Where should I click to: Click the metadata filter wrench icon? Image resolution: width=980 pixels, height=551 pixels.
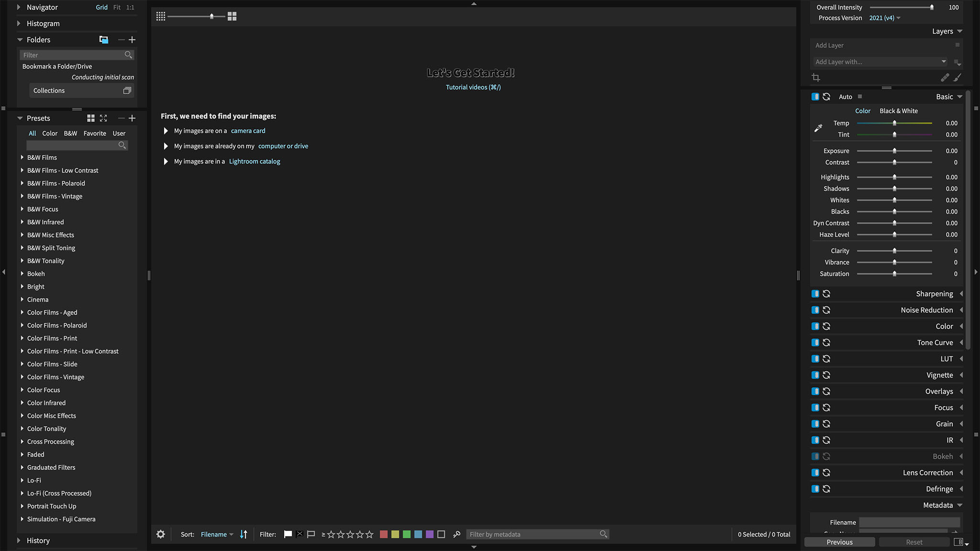click(457, 534)
